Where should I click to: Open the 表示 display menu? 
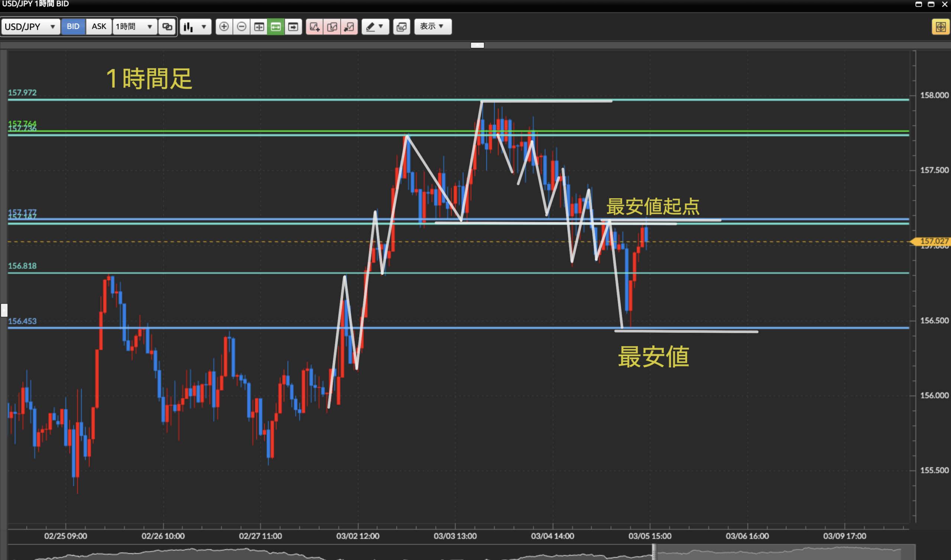(x=432, y=27)
